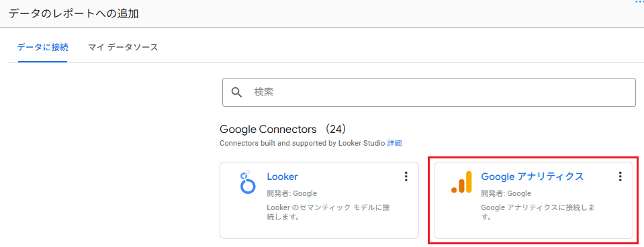Click the データのレポートへの追加 dialog title
Screen dimensions: 644x247
(73, 13)
